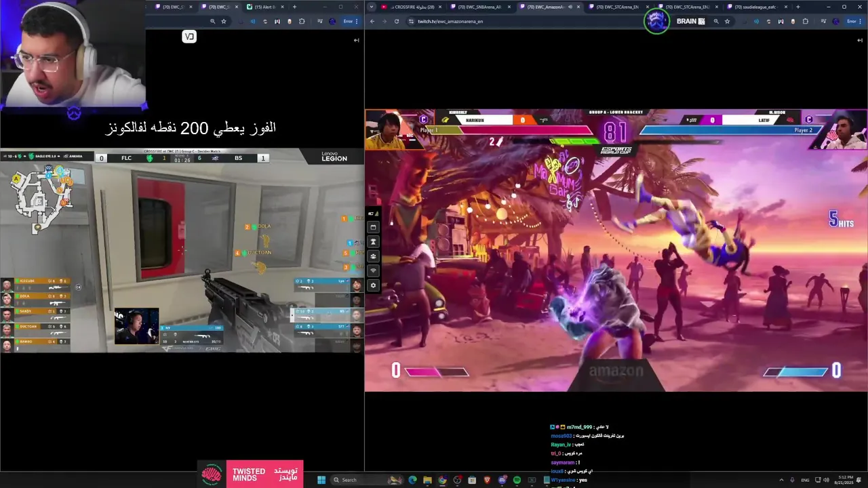This screenshot has height=488, width=868.
Task: Open the trophy bracket icon on overlay
Action: click(373, 242)
